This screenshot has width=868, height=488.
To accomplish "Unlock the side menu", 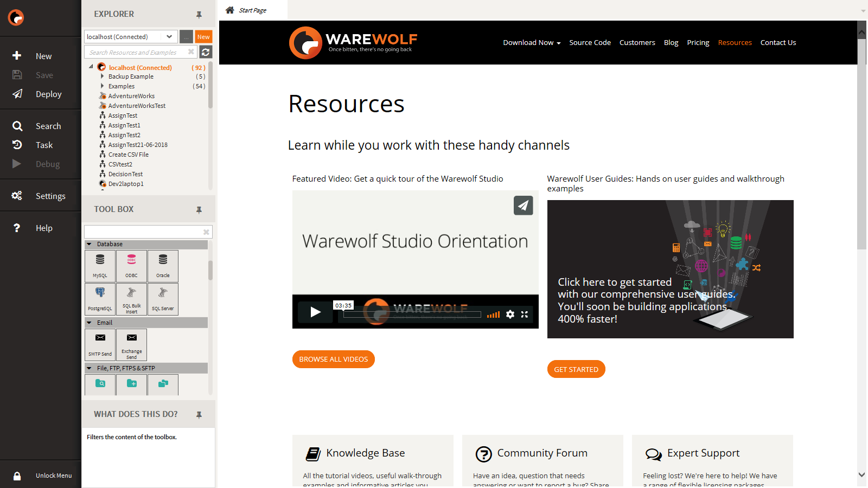I will coord(17,476).
